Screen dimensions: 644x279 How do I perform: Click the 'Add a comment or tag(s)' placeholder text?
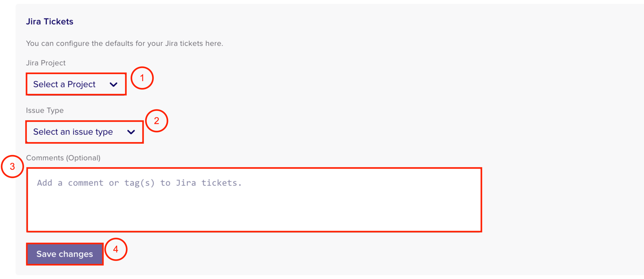click(139, 183)
